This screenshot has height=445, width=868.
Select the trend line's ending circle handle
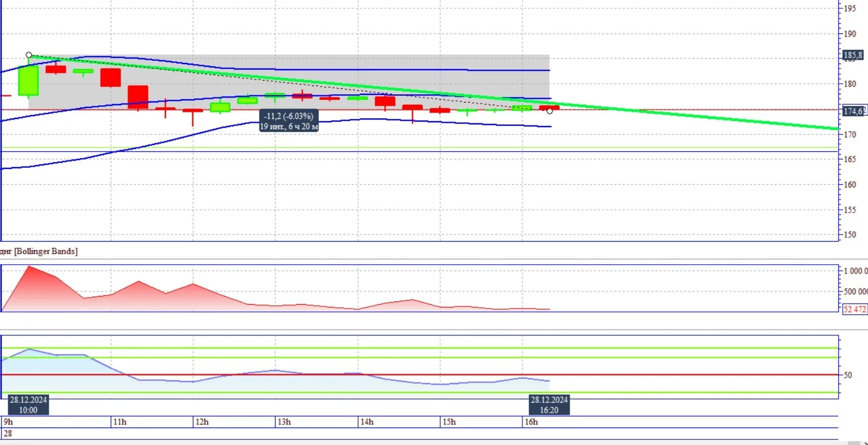tap(549, 111)
